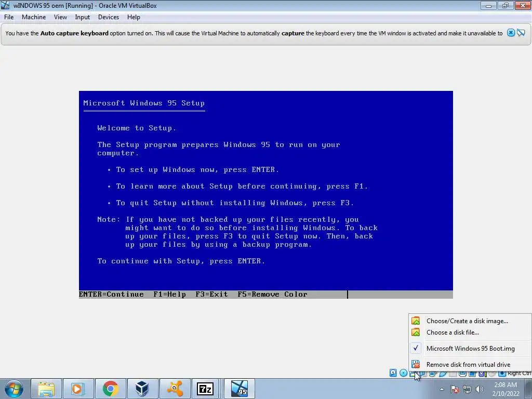Click the mouse integration indicator
The width and height of the screenshot is (532, 399).
coord(492,374)
